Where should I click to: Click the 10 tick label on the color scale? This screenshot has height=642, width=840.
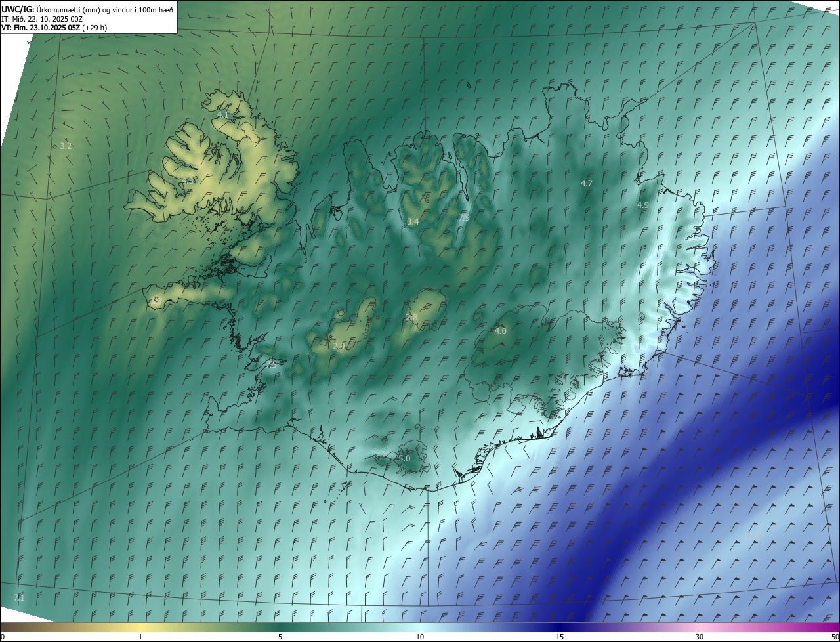click(x=420, y=637)
